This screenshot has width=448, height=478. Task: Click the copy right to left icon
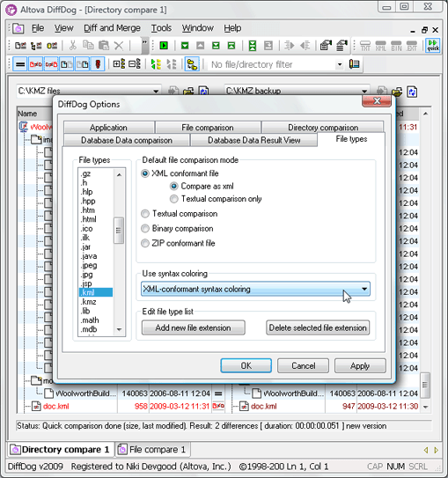(305, 46)
